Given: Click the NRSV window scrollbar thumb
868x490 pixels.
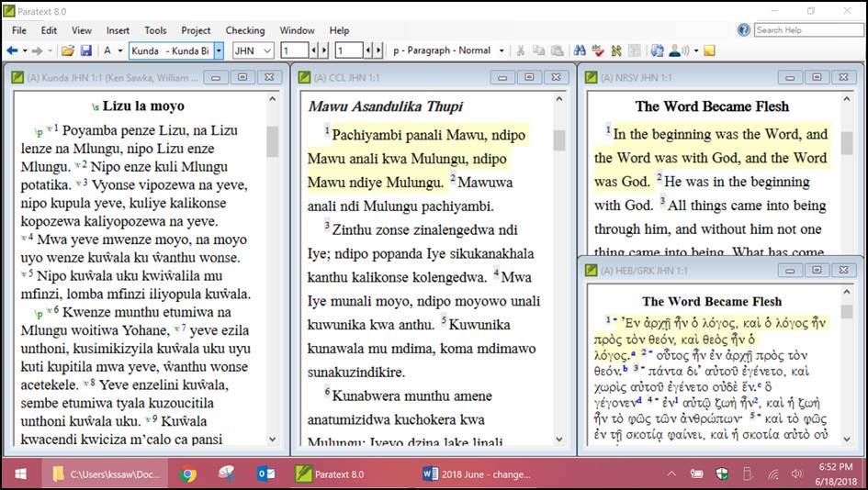Looking at the screenshot, I should pos(846,143).
